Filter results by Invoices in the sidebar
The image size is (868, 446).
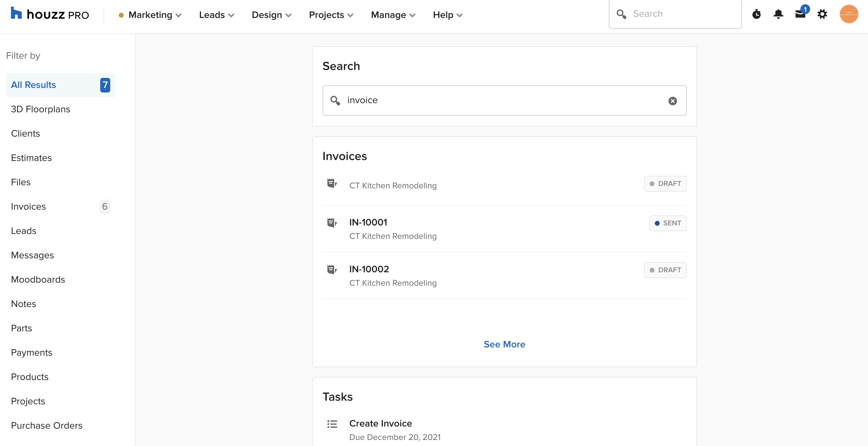pyautogui.click(x=28, y=206)
